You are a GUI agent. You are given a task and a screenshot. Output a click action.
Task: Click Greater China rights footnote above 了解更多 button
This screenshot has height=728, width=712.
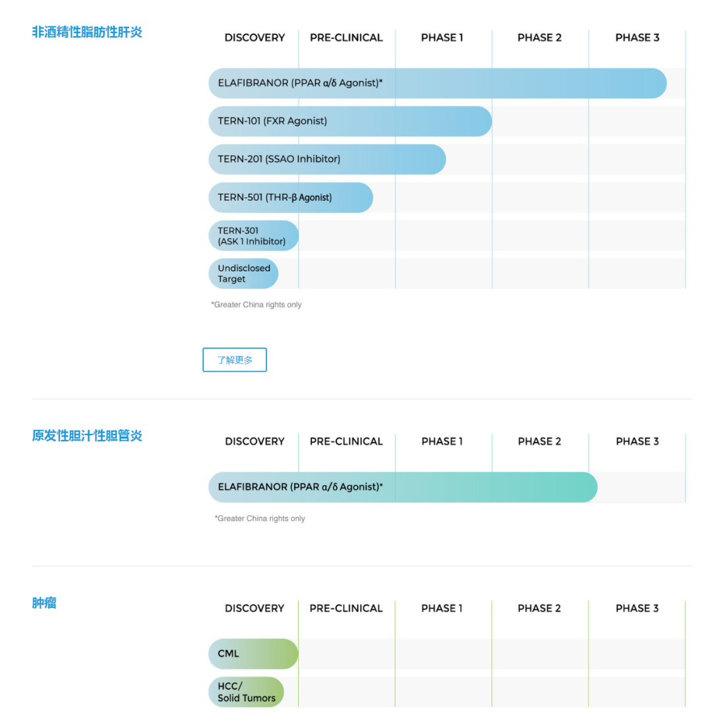(256, 305)
